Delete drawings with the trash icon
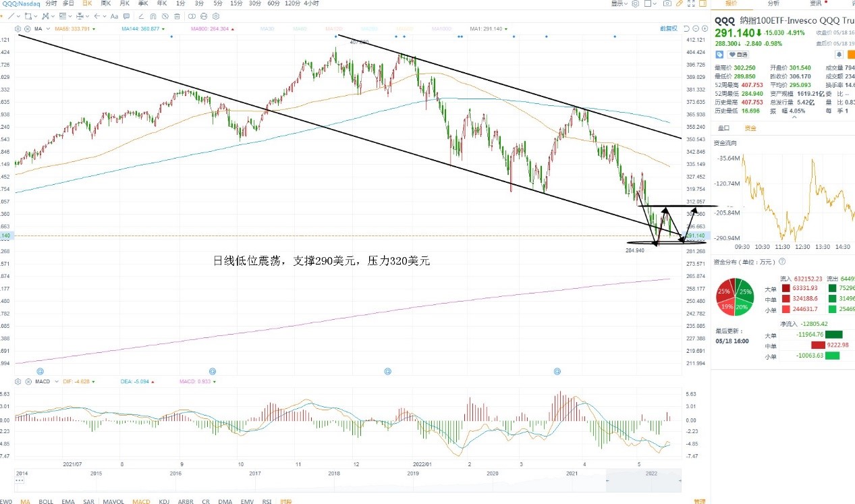The image size is (855, 504). click(x=177, y=16)
